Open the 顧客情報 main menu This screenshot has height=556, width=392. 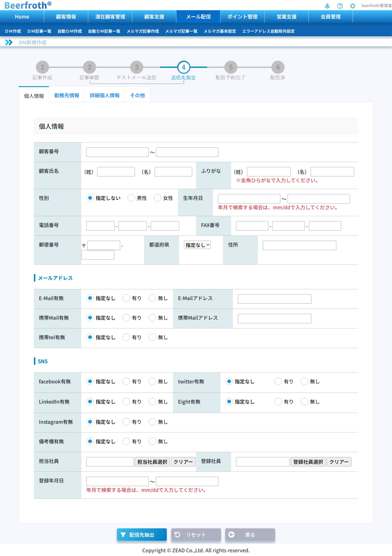click(x=66, y=17)
